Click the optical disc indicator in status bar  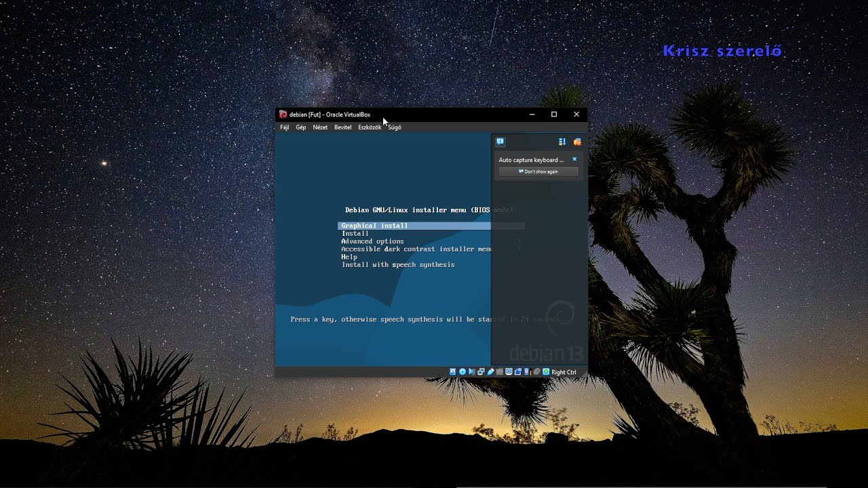point(462,372)
